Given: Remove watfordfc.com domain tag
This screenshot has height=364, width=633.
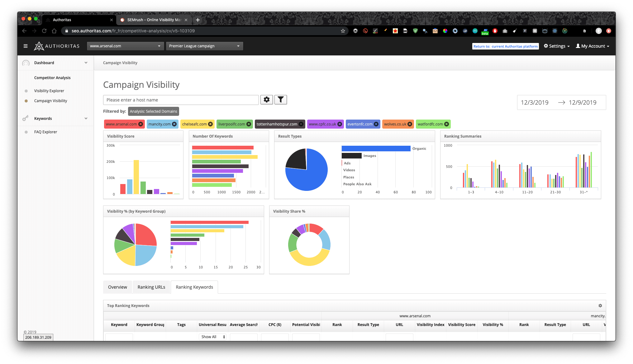Looking at the screenshot, I should pos(447,124).
